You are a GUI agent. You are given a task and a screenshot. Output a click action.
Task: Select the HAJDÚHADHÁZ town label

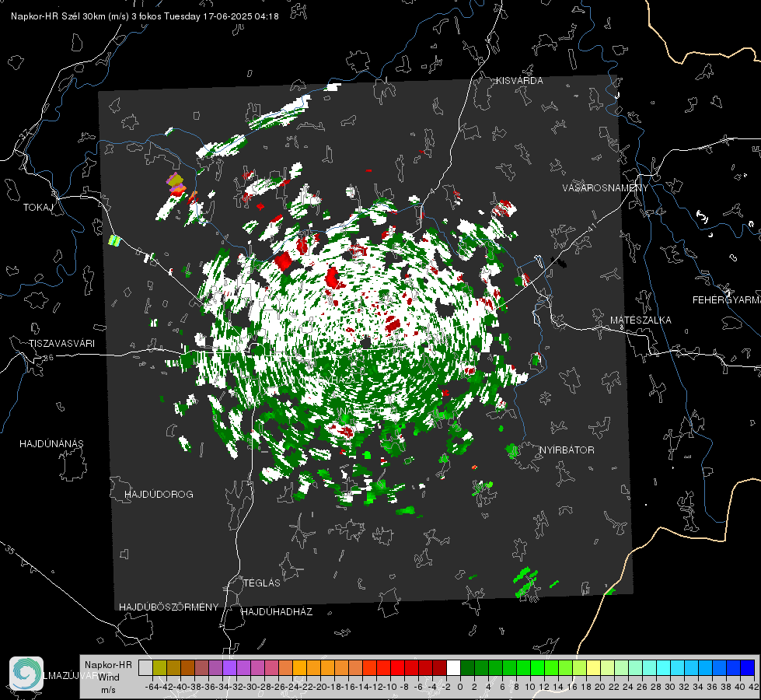[277, 612]
